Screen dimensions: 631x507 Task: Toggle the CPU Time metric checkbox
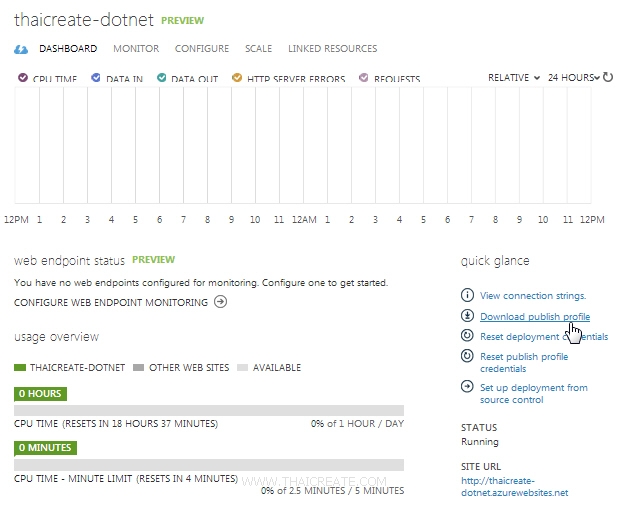coord(23,77)
